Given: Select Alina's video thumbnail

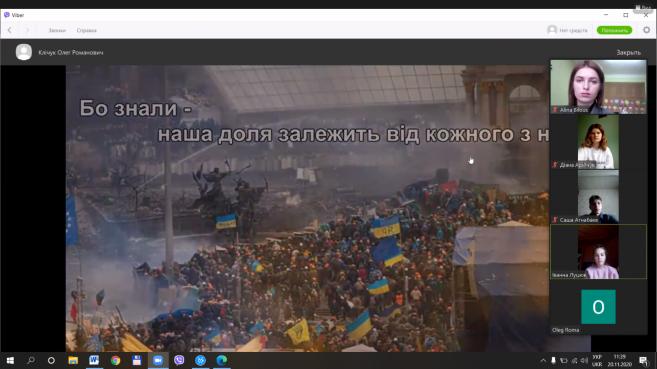Looking at the screenshot, I should (x=598, y=87).
